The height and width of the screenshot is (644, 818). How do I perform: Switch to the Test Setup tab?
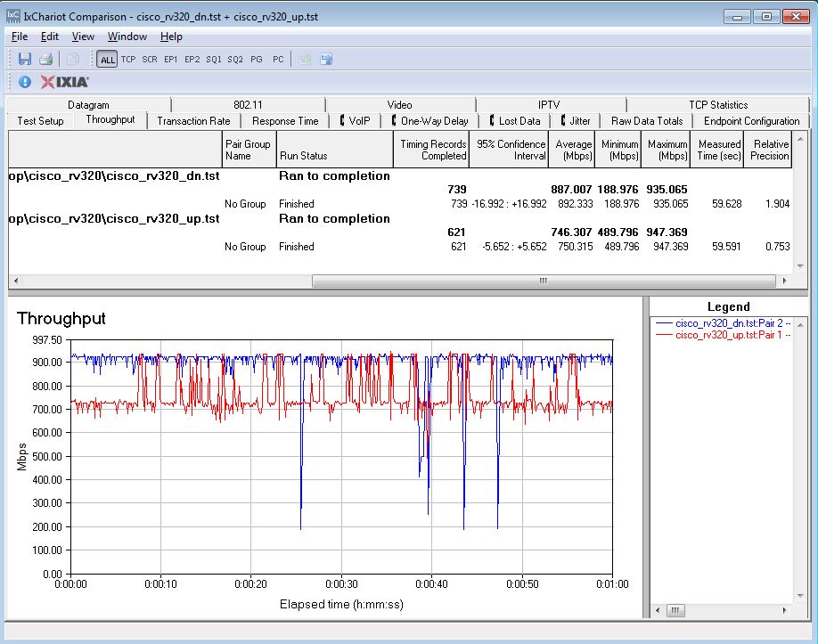tap(40, 121)
